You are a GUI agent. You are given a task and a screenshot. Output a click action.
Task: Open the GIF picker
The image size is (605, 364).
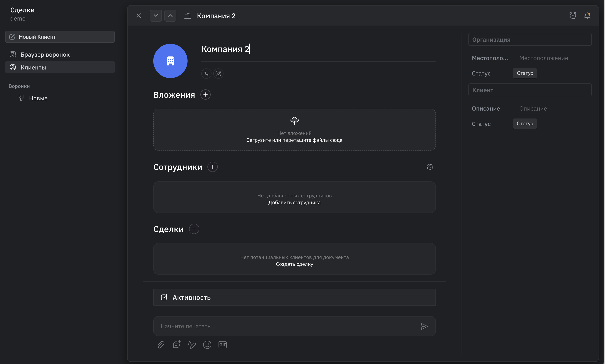(222, 345)
